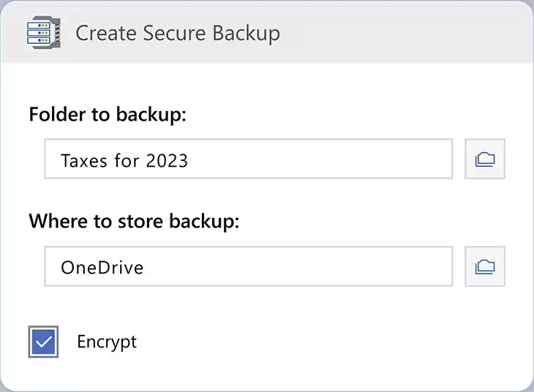Open folder picker beside Taxes for 2023

click(485, 159)
